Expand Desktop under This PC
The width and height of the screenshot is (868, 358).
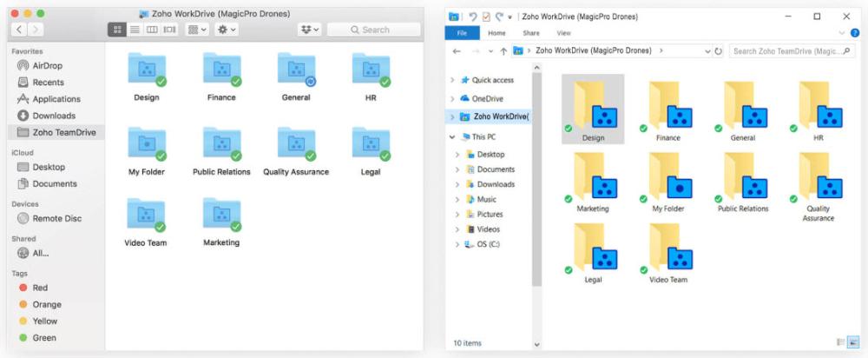[x=457, y=155]
